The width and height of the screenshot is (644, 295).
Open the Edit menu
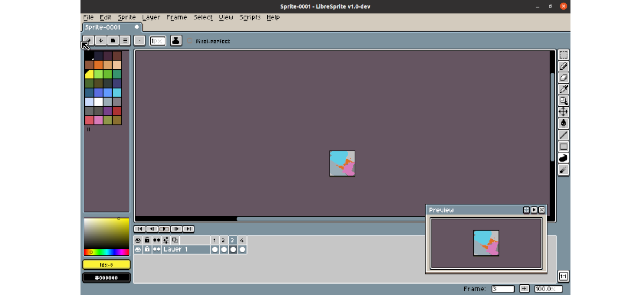pyautogui.click(x=106, y=17)
